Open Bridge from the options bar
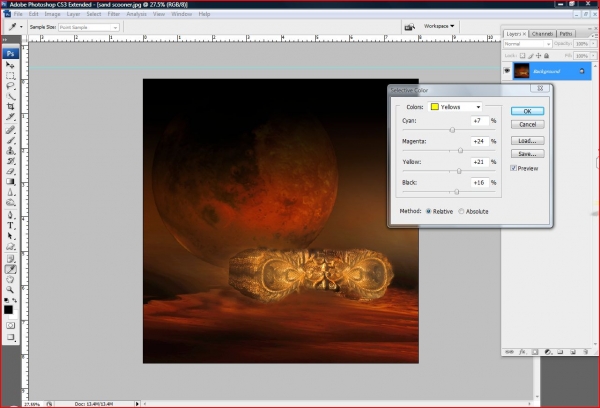Viewport: 600px width, 408px height. 409,27
